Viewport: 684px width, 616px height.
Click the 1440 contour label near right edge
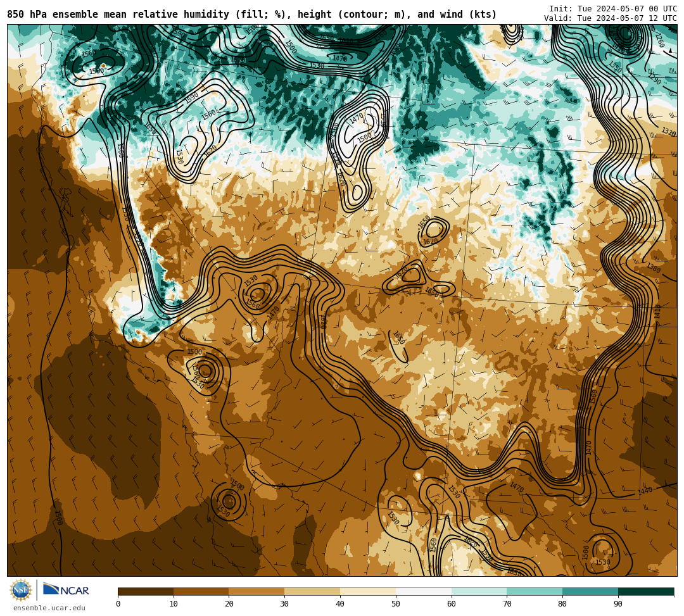coord(645,491)
